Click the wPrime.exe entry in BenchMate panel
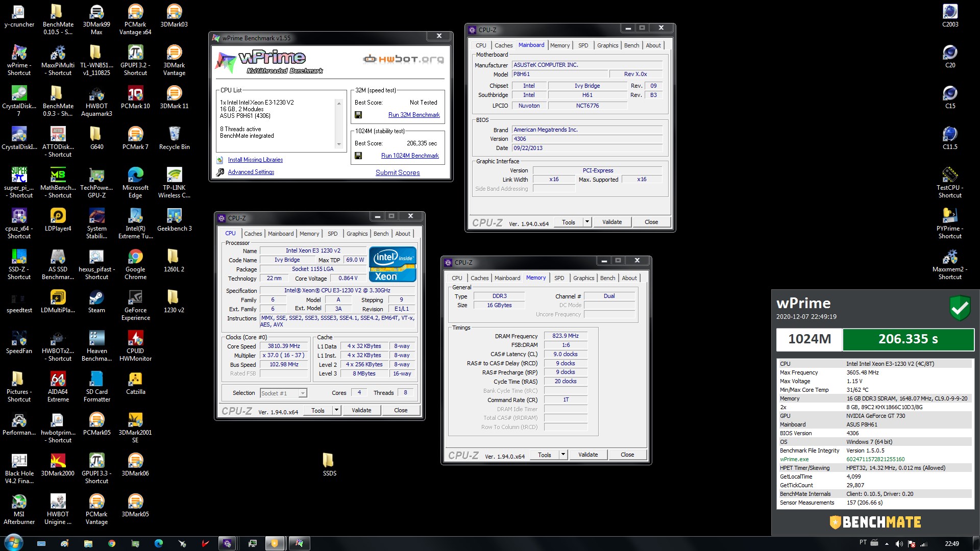980x551 pixels. tap(794, 459)
